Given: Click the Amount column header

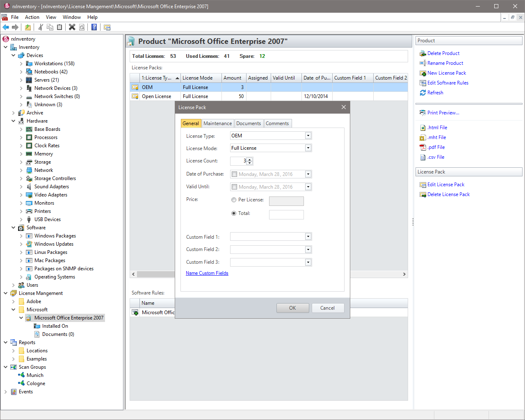Looking at the screenshot, I should click(x=234, y=78).
